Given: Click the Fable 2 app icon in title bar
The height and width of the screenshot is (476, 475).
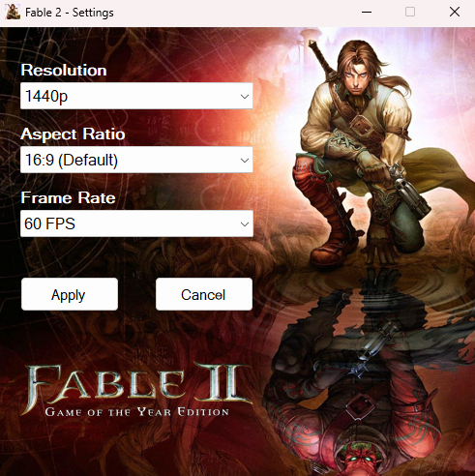Looking at the screenshot, I should pyautogui.click(x=13, y=12).
